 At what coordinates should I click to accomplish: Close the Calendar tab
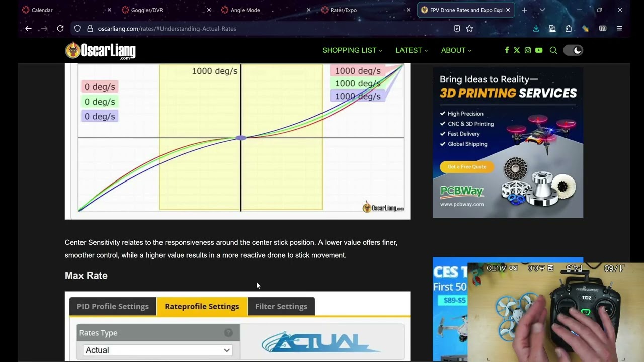[x=109, y=10]
